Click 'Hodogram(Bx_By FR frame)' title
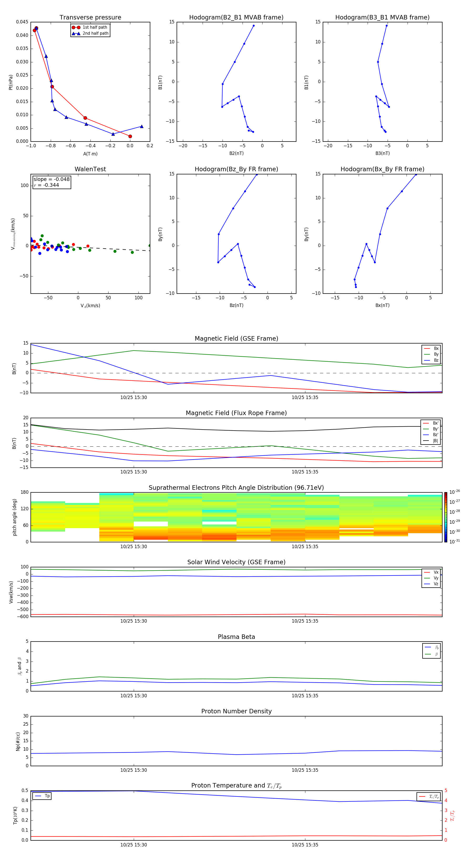473x868 pixels. (x=382, y=169)
